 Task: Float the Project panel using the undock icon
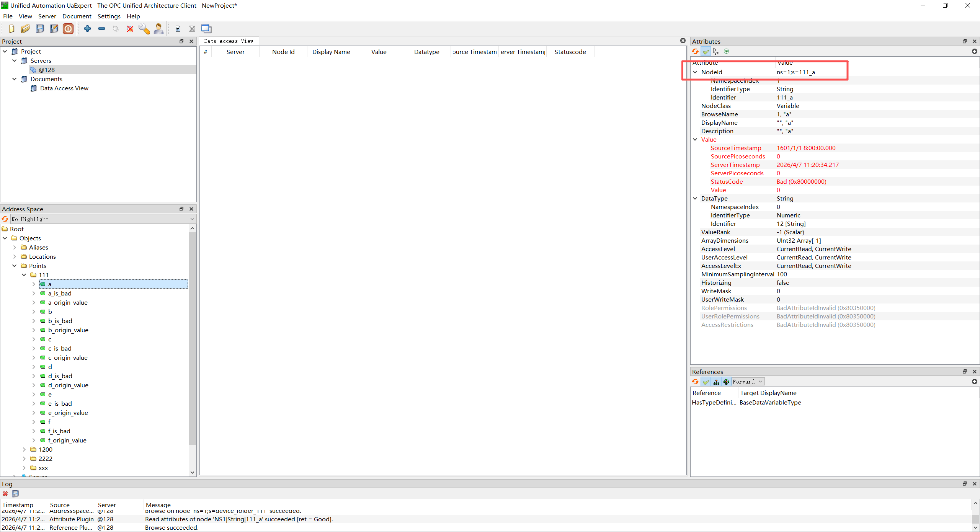point(181,41)
